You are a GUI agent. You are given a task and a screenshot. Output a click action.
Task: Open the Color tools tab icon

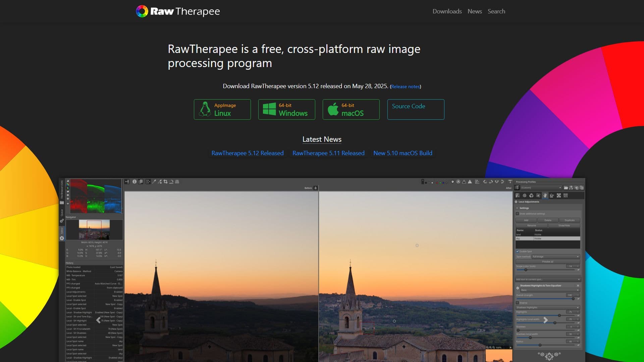[531, 195]
